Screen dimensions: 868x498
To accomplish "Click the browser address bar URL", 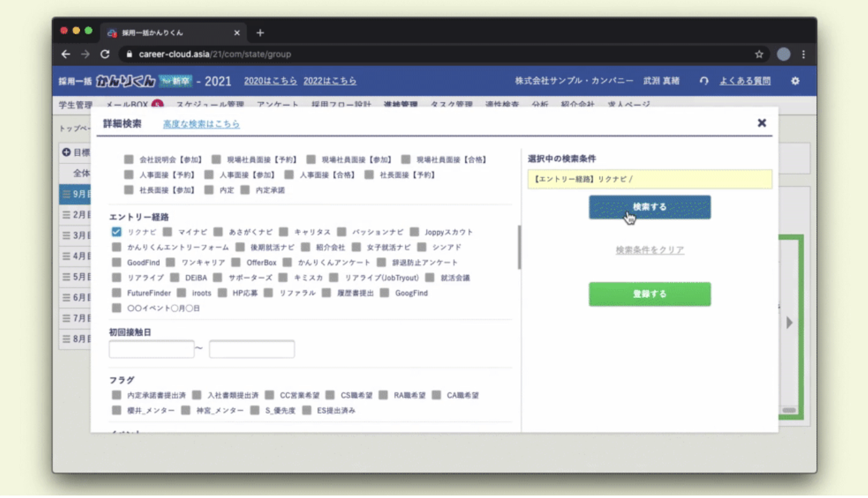I will click(215, 54).
